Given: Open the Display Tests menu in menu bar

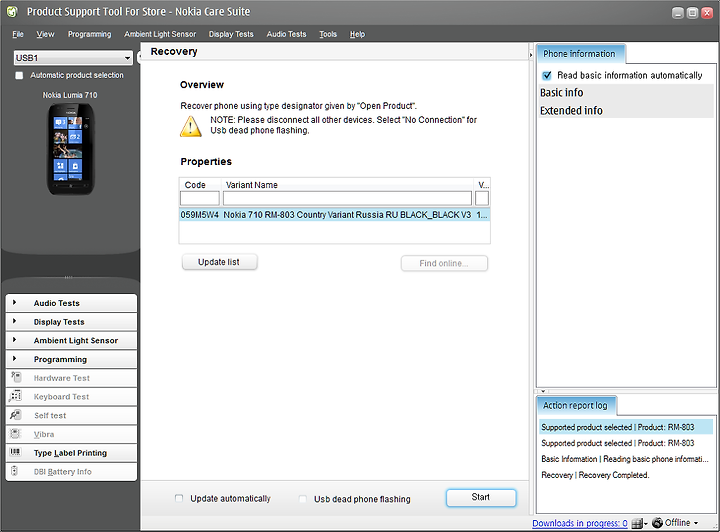Looking at the screenshot, I should [x=231, y=34].
